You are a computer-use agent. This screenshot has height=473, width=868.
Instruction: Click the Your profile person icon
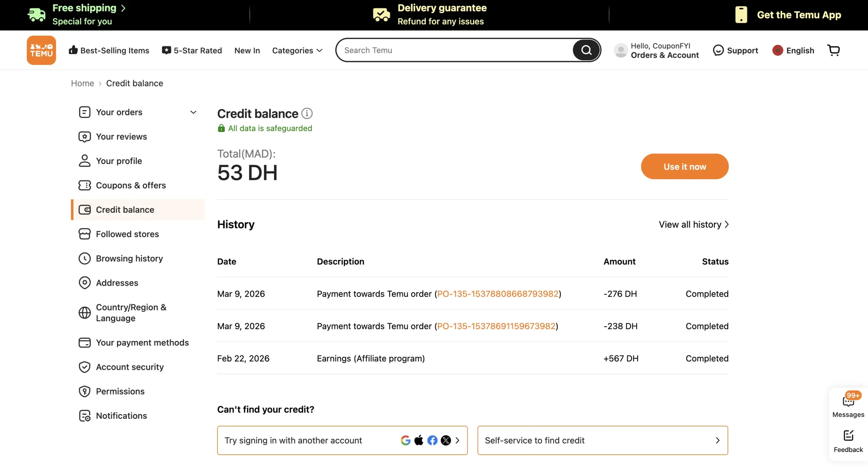tap(84, 161)
